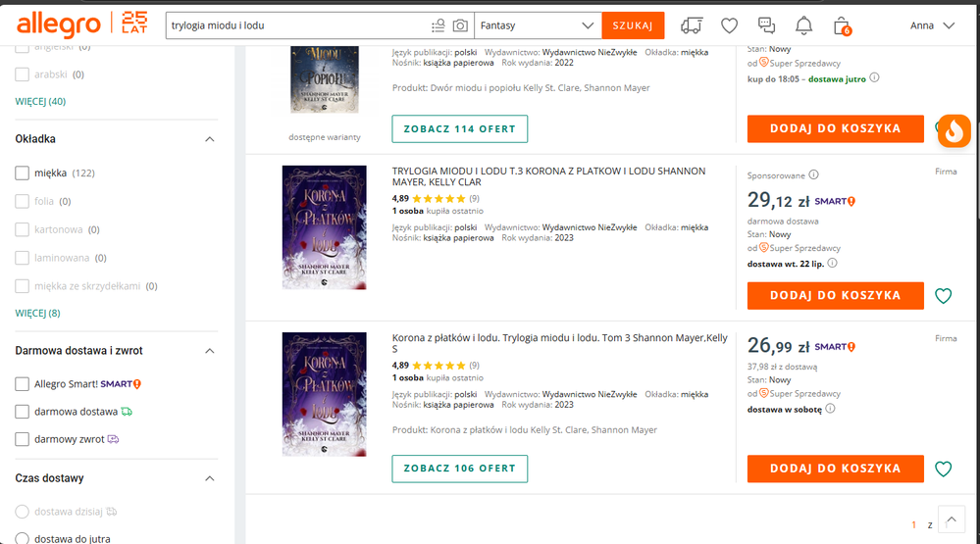Check the darmowy zwrot filter

click(x=23, y=439)
